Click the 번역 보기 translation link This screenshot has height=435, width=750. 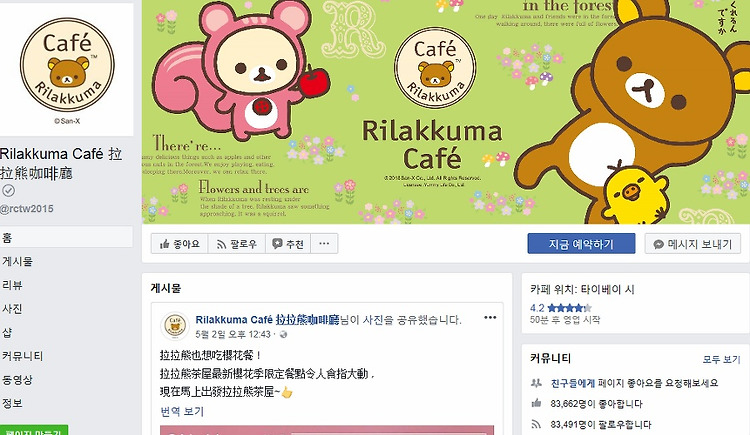182,412
